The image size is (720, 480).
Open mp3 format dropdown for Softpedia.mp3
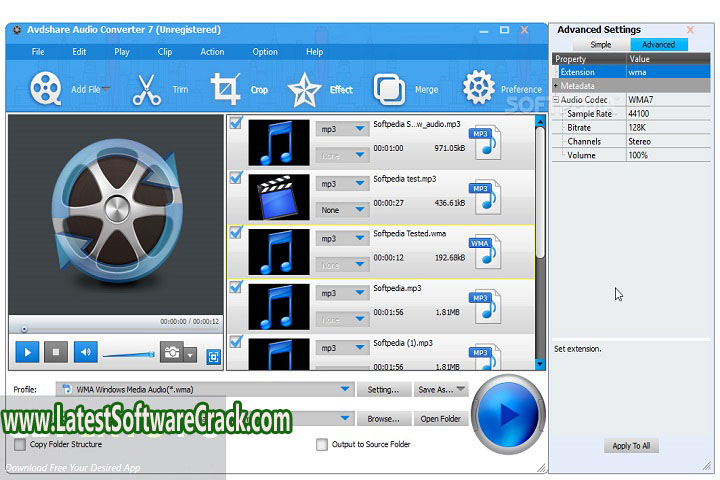342,293
